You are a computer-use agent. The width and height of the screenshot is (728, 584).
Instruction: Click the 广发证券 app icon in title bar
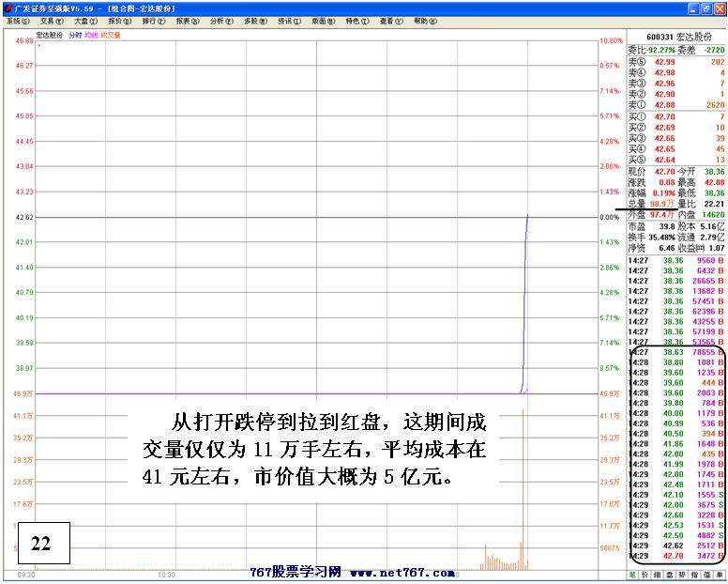pyautogui.click(x=8, y=8)
